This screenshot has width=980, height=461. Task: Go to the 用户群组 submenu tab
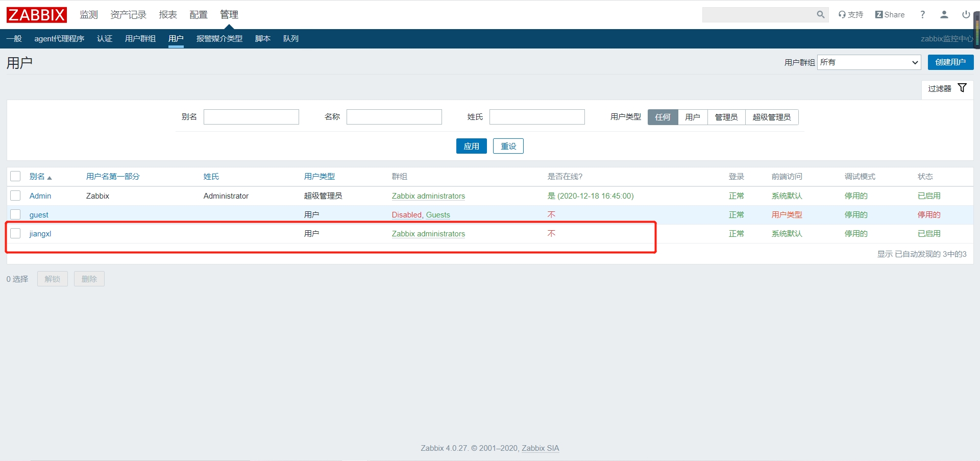pyautogui.click(x=140, y=39)
